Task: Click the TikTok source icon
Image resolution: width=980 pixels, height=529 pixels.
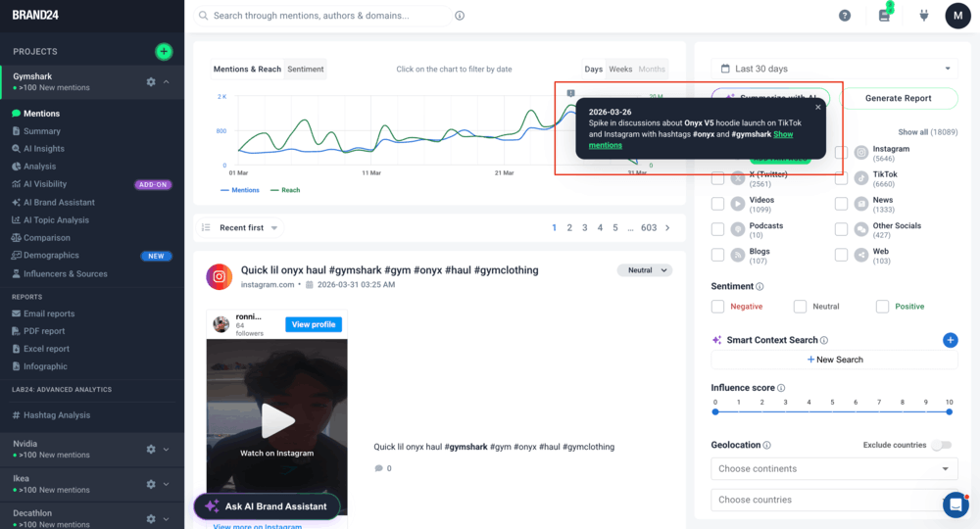Action: (x=861, y=178)
